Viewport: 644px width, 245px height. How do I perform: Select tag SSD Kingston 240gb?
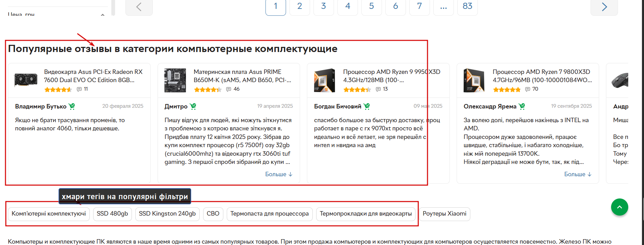coord(167,214)
